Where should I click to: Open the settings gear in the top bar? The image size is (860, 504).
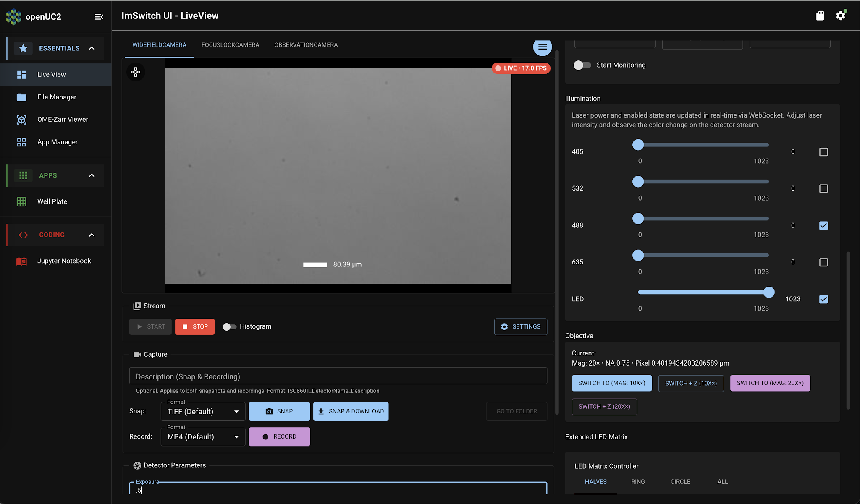click(x=842, y=16)
